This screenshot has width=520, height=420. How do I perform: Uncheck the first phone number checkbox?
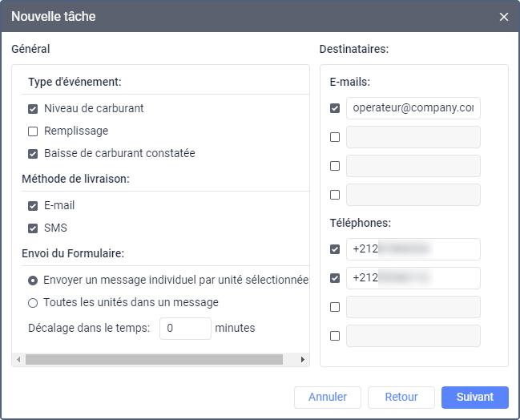tap(335, 249)
